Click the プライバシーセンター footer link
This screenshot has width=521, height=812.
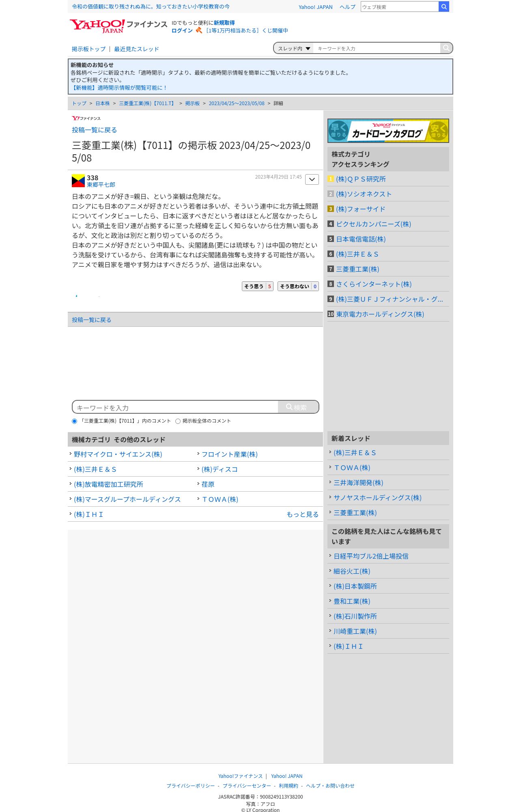point(247,786)
